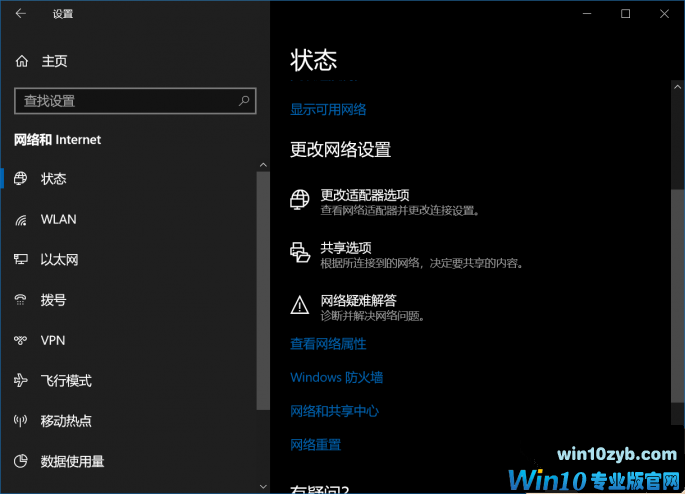
Task: Minimize the 设置 window
Action: (587, 14)
